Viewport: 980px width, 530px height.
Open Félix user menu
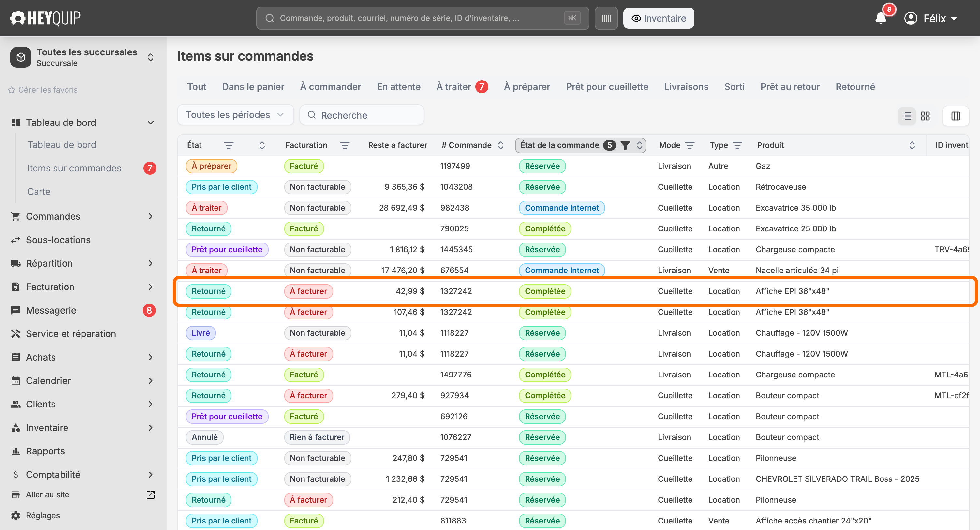(930, 18)
